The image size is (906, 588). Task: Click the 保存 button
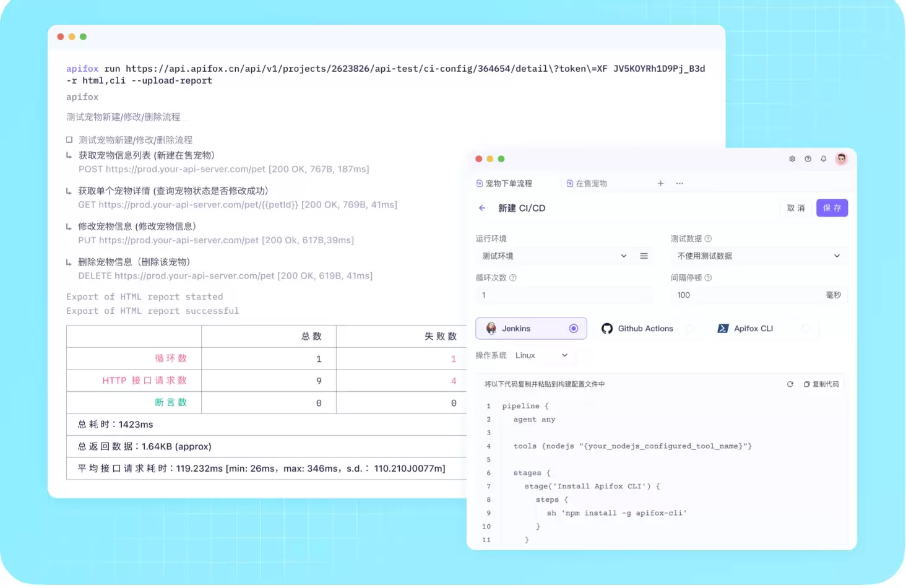click(x=832, y=208)
